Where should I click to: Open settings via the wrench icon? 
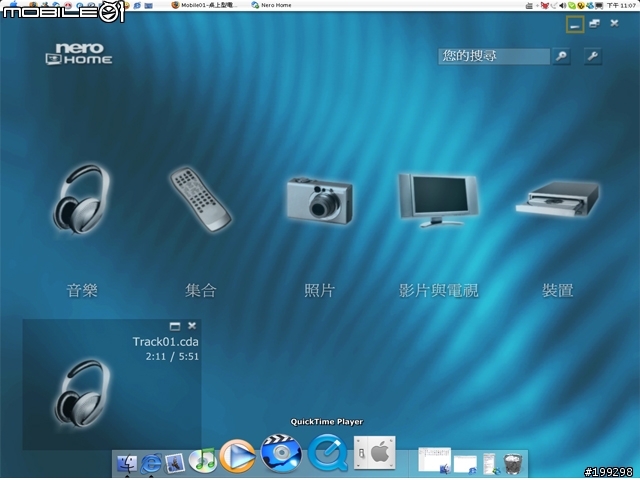[593, 56]
